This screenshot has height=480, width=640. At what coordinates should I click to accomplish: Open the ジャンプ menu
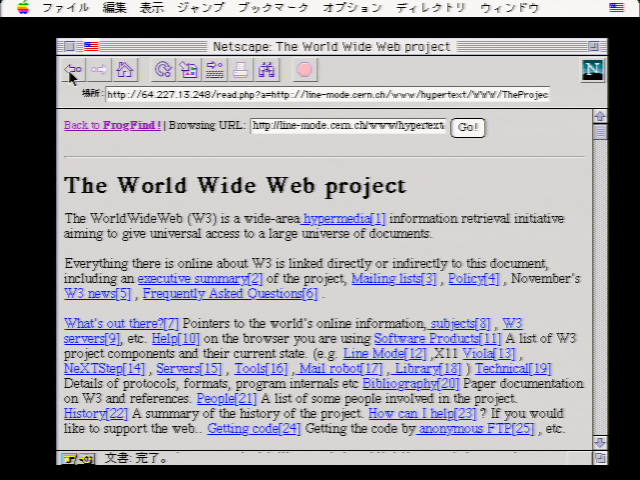[x=201, y=8]
